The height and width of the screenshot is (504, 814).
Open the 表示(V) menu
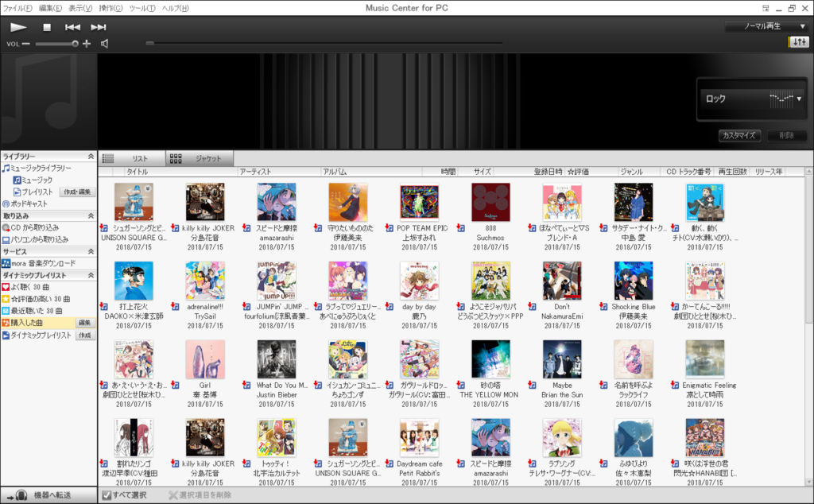point(80,8)
